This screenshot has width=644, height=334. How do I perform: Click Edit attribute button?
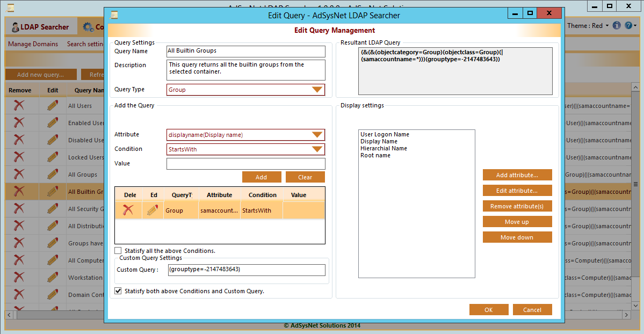pyautogui.click(x=517, y=191)
